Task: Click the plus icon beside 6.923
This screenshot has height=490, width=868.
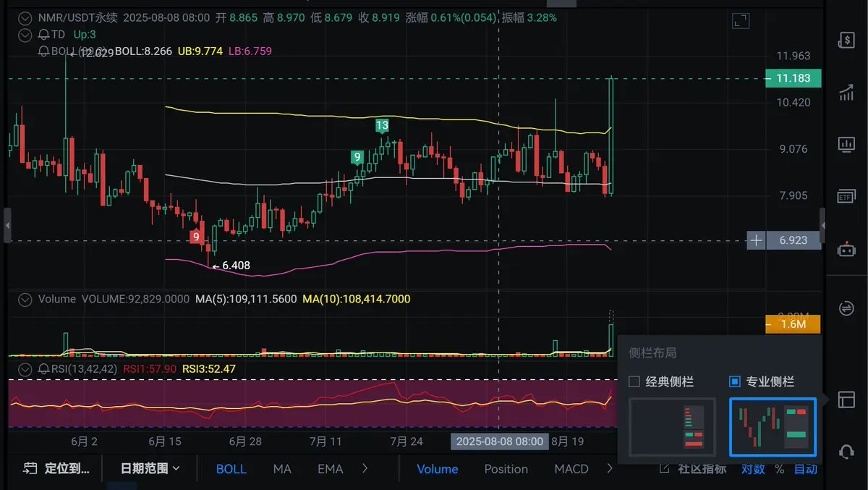Action: 756,240
